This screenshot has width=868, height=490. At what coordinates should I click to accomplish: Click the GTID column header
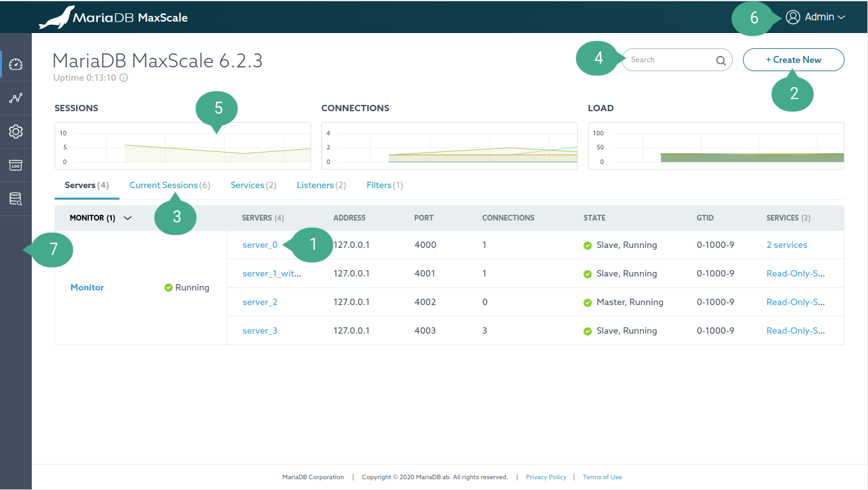[705, 218]
